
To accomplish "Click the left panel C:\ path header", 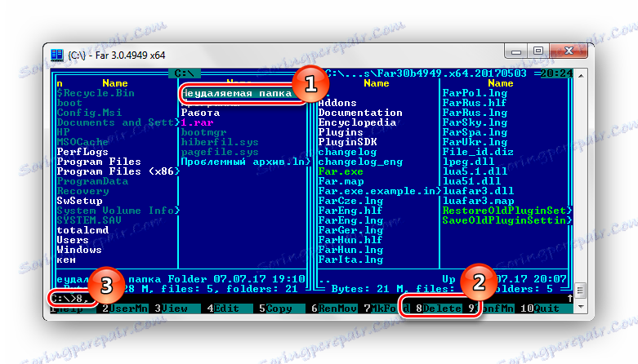I will (x=185, y=73).
